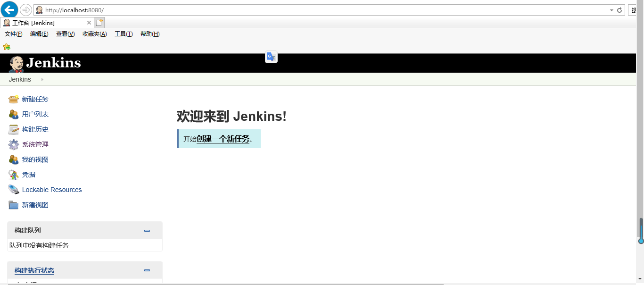The image size is (644, 285).
Task: Open the 收藏夹(A) menu
Action: pos(95,34)
